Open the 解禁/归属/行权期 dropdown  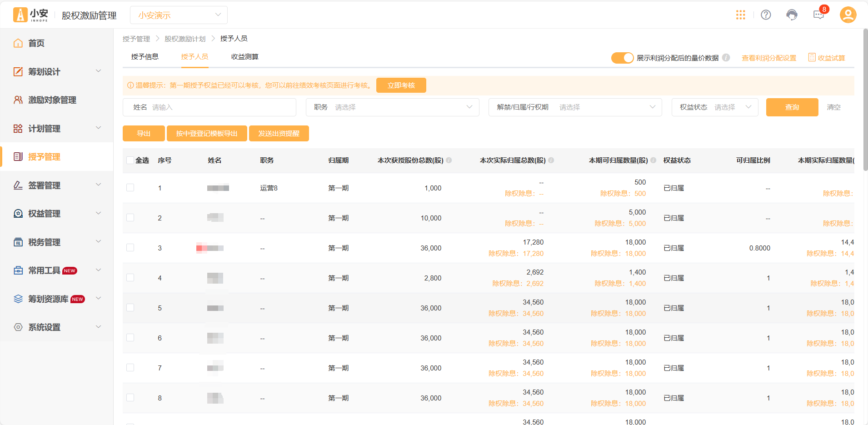click(x=575, y=107)
